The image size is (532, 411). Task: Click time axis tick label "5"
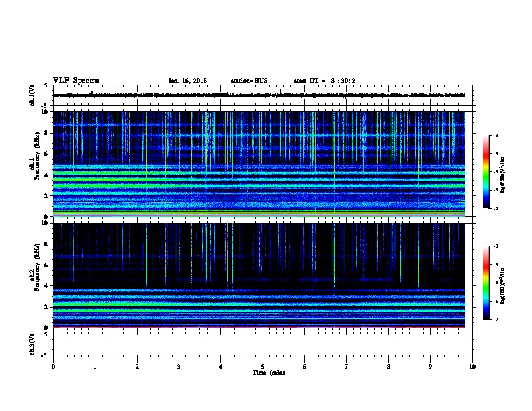263,367
